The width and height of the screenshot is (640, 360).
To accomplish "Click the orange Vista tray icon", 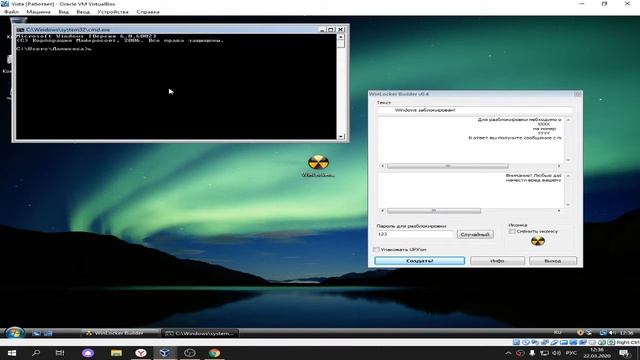I will (580, 333).
